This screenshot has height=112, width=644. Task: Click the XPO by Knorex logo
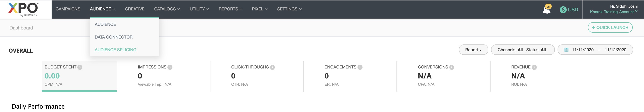23,9
